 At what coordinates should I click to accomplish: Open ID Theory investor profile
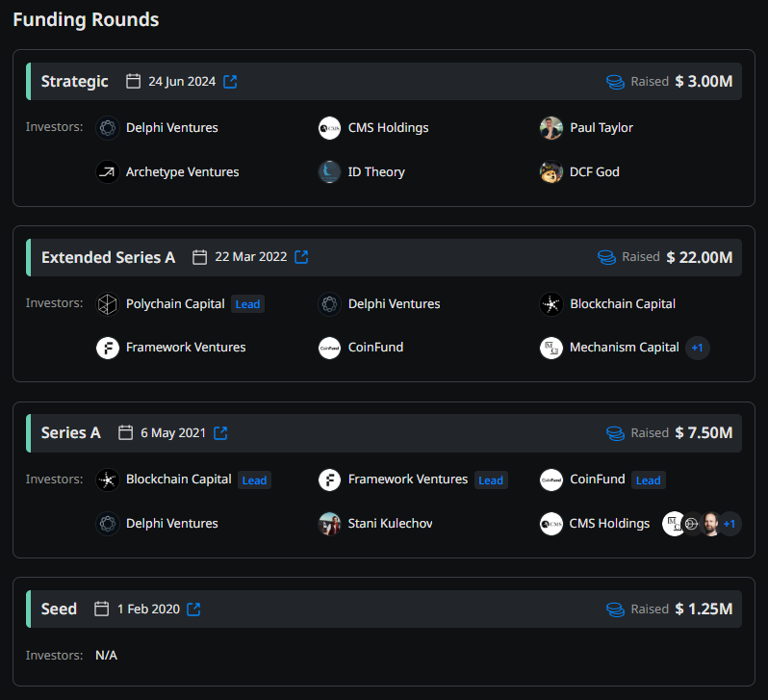(x=376, y=172)
